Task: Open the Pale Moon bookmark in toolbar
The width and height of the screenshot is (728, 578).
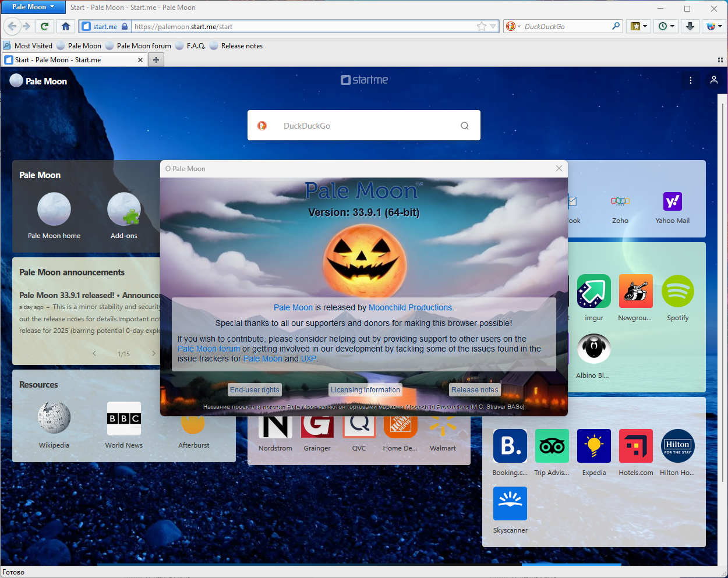Action: (x=79, y=46)
